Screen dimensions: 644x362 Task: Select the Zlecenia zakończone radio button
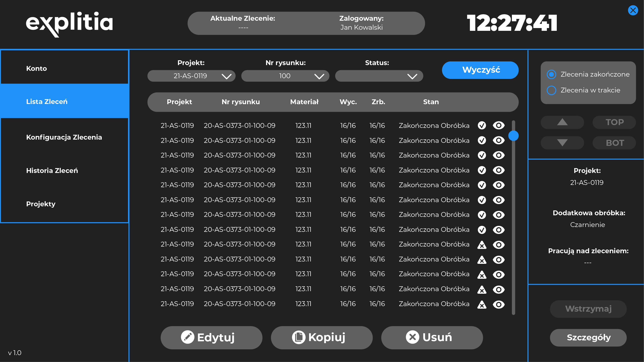(551, 74)
